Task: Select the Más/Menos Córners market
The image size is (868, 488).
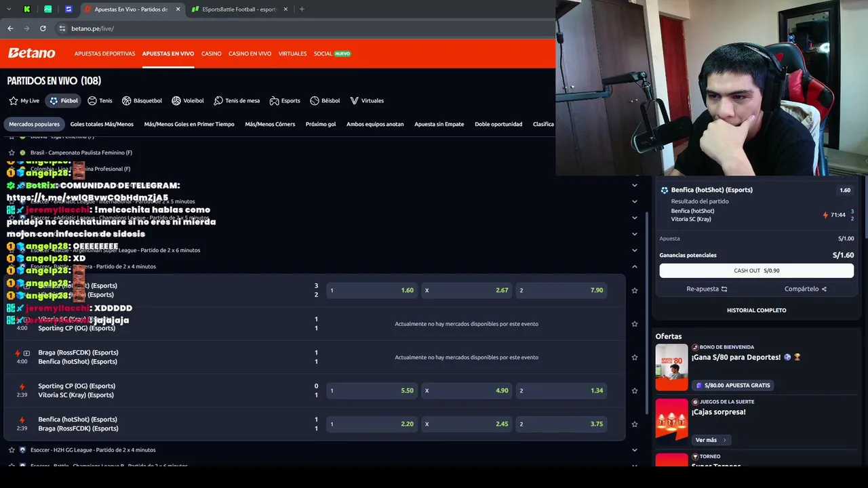Action: pyautogui.click(x=270, y=124)
